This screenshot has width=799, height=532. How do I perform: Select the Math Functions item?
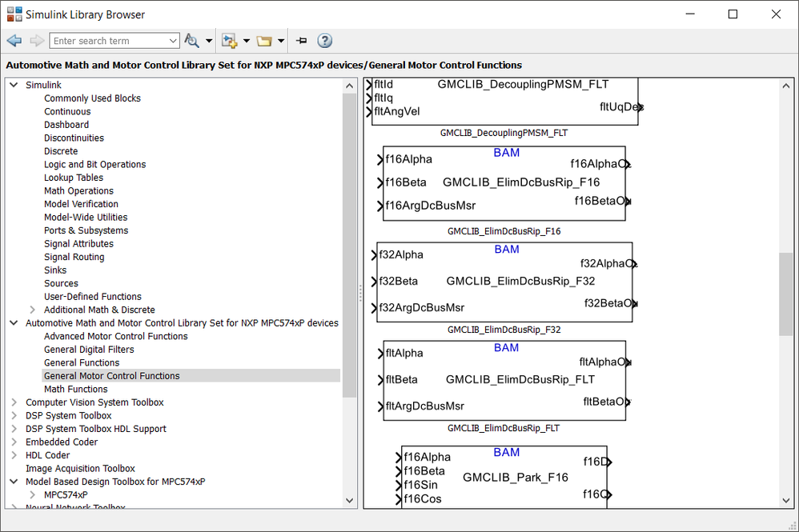[75, 390]
